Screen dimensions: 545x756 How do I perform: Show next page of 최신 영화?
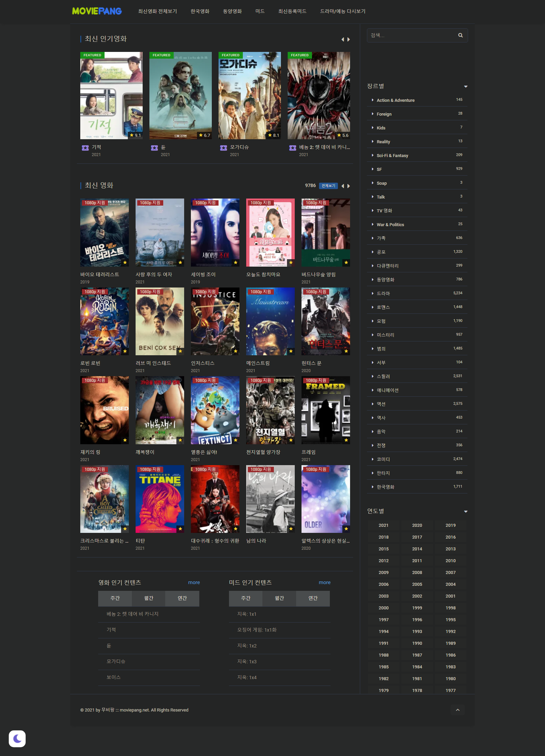point(348,186)
